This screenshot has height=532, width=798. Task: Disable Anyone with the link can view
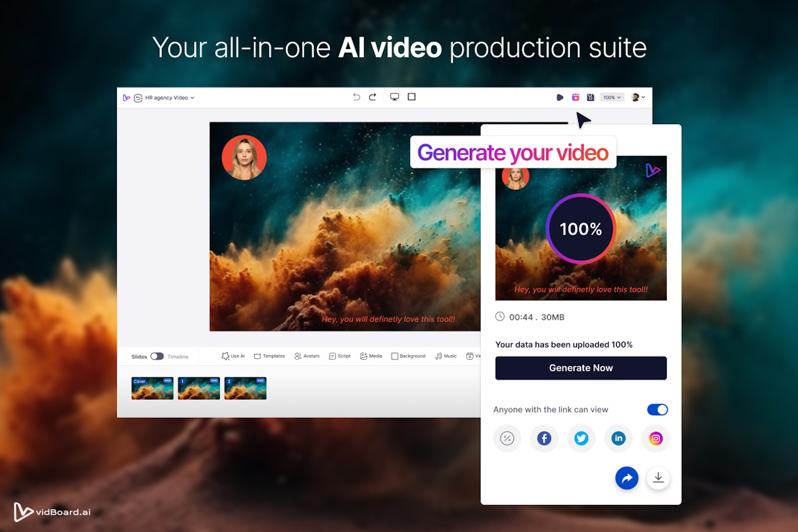coord(658,409)
